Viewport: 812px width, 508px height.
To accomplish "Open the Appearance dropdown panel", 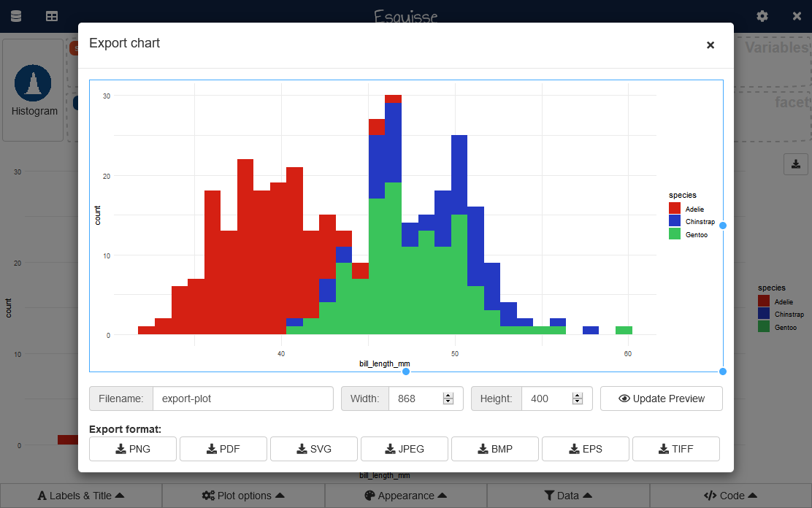I will (x=406, y=496).
